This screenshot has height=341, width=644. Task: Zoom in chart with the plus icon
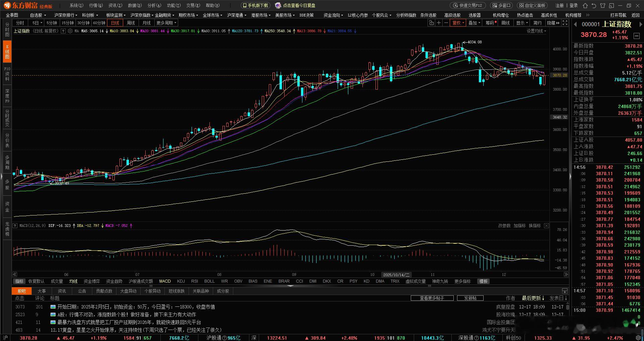[x=439, y=23]
